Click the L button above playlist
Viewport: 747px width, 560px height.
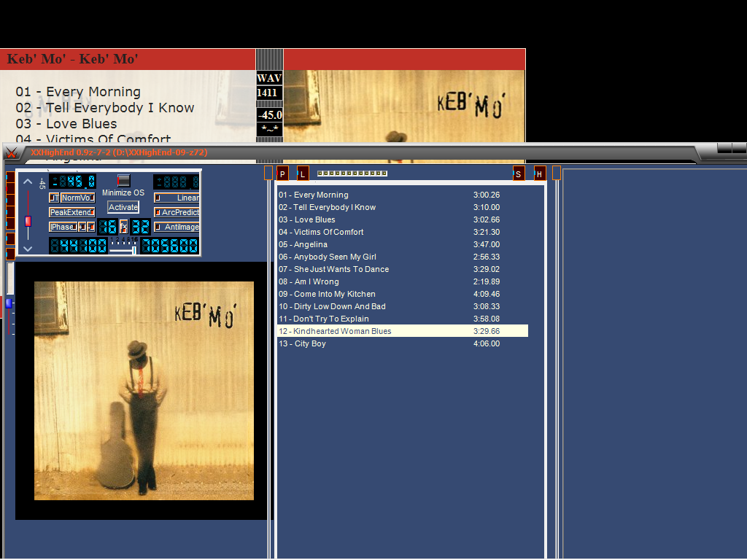point(303,174)
